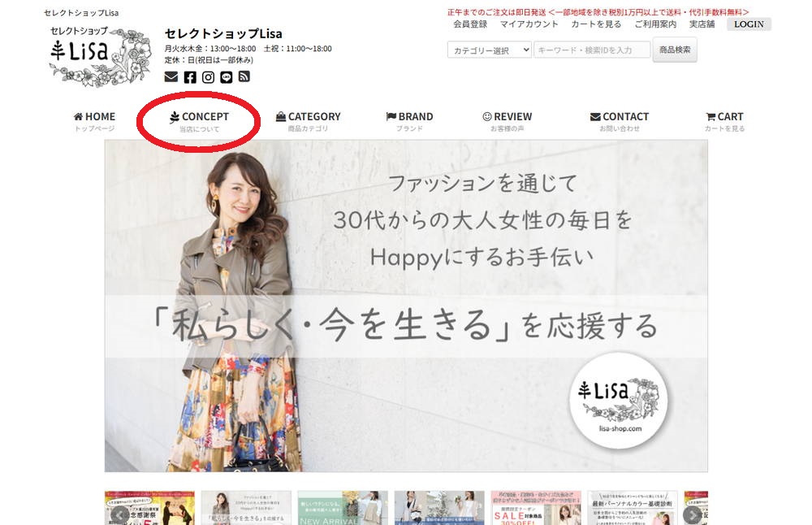Image resolution: width=812 pixels, height=525 pixels.
Task: Open the CART navigation item
Action: point(724,117)
